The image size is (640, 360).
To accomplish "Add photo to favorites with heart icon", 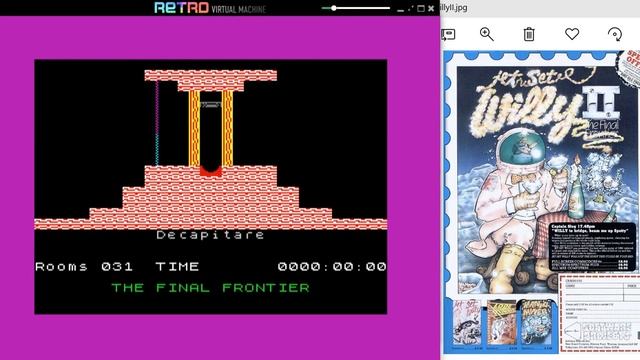I will (572, 34).
